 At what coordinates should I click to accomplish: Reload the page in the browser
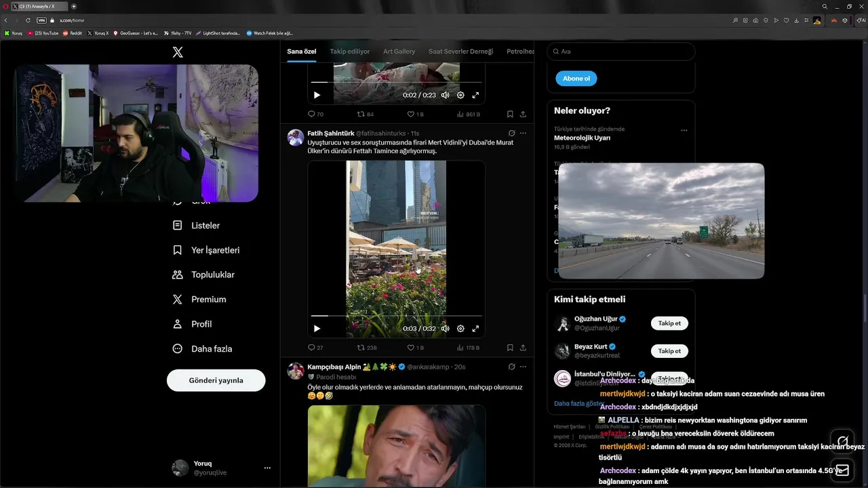click(x=28, y=20)
